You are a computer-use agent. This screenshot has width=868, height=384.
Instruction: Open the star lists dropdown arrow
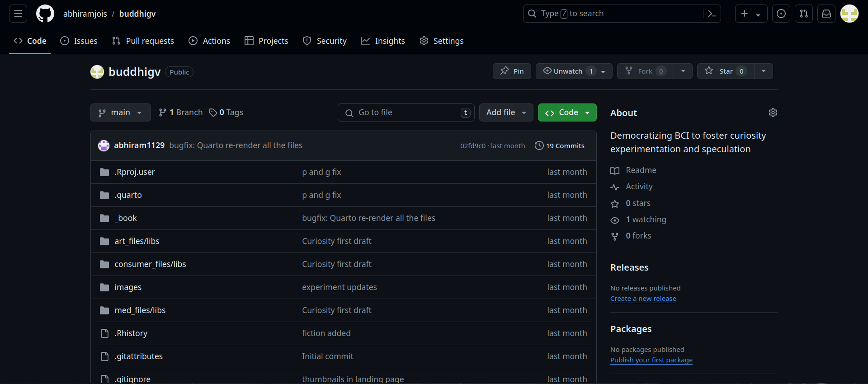pos(764,71)
